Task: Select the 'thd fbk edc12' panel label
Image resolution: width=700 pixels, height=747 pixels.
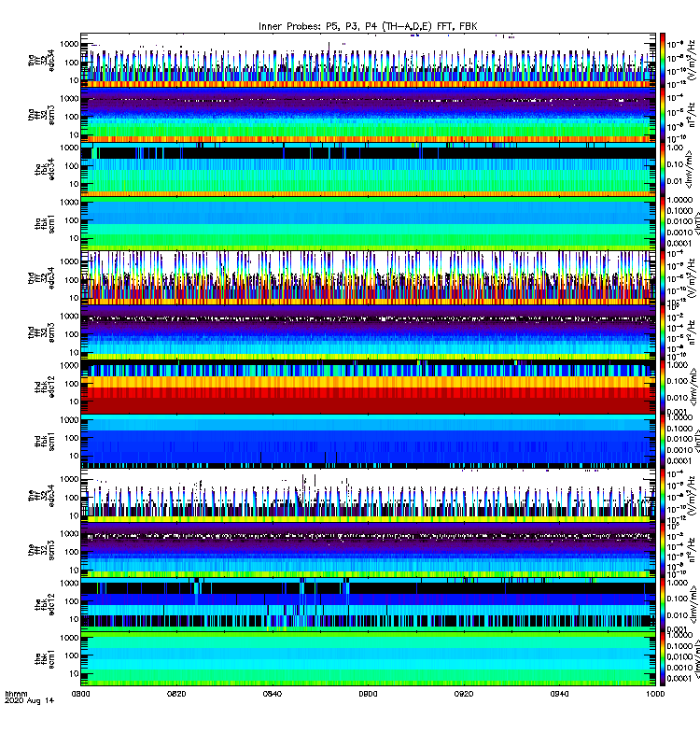Action: (x=45, y=387)
